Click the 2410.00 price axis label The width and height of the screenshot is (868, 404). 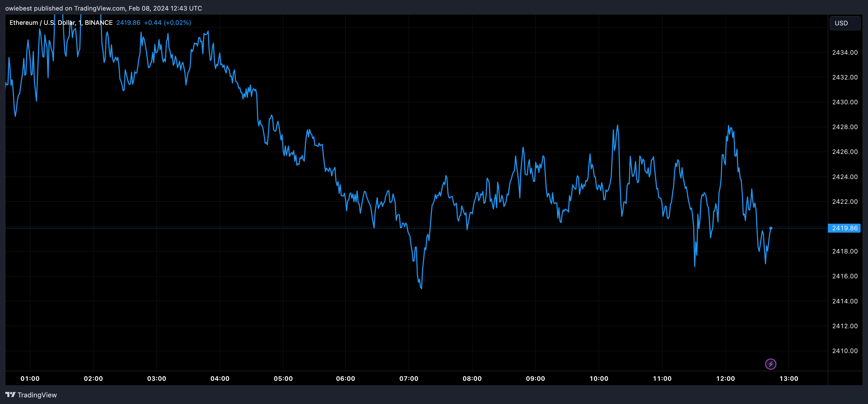845,351
